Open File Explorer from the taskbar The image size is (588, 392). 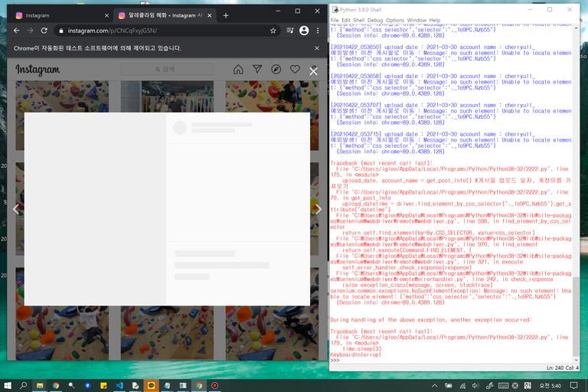coord(40,385)
